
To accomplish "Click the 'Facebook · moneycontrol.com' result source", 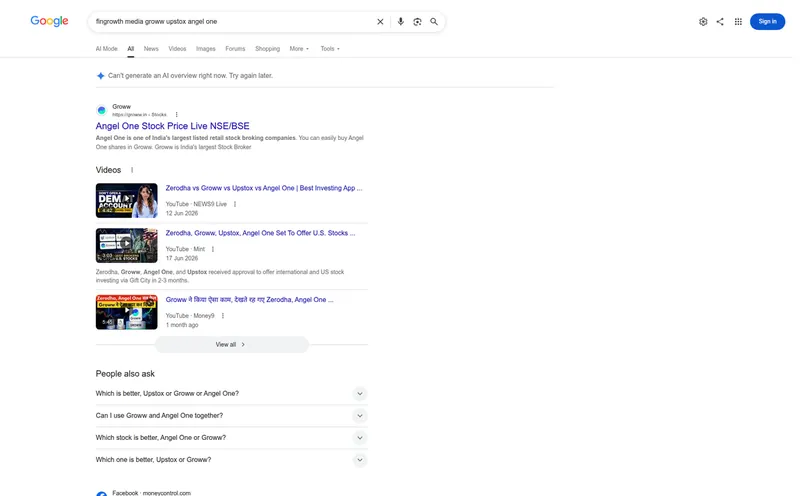I will click(152, 493).
